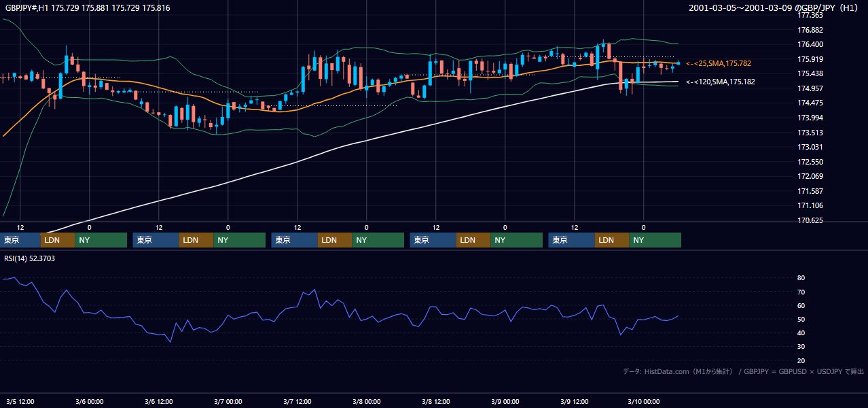Click the first NY session box
Image resolution: width=868 pixels, height=408 pixels.
(101, 240)
